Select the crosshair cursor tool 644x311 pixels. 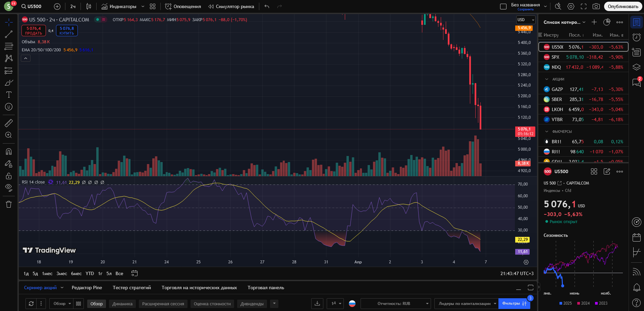(x=9, y=22)
